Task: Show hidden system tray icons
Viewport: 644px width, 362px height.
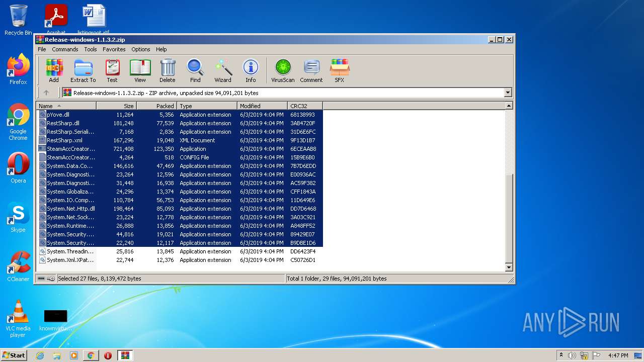Action: click(x=561, y=355)
